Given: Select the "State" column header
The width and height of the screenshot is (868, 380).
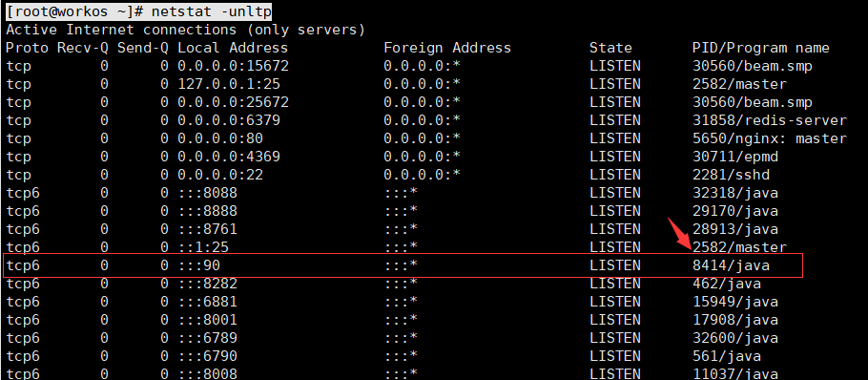Looking at the screenshot, I should pyautogui.click(x=610, y=48).
